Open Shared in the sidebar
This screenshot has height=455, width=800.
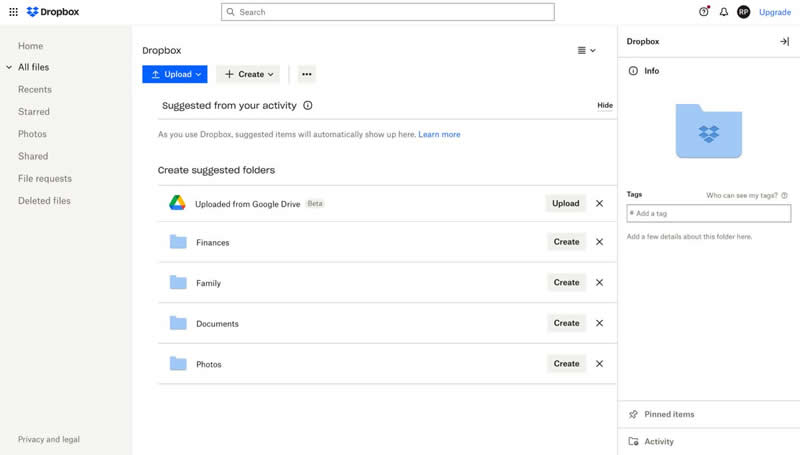[33, 156]
